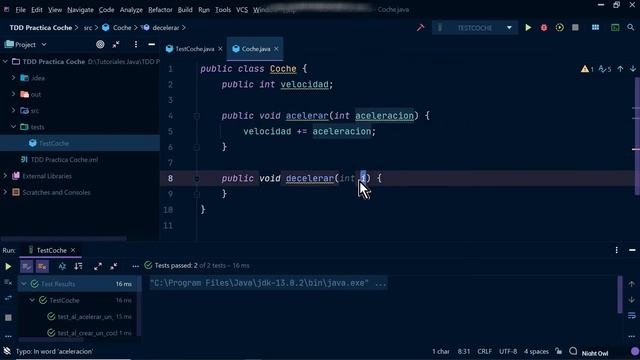Toggle soft-wrap in console output
Image resolution: width=640 pixels, height=360 pixels.
click(631, 316)
